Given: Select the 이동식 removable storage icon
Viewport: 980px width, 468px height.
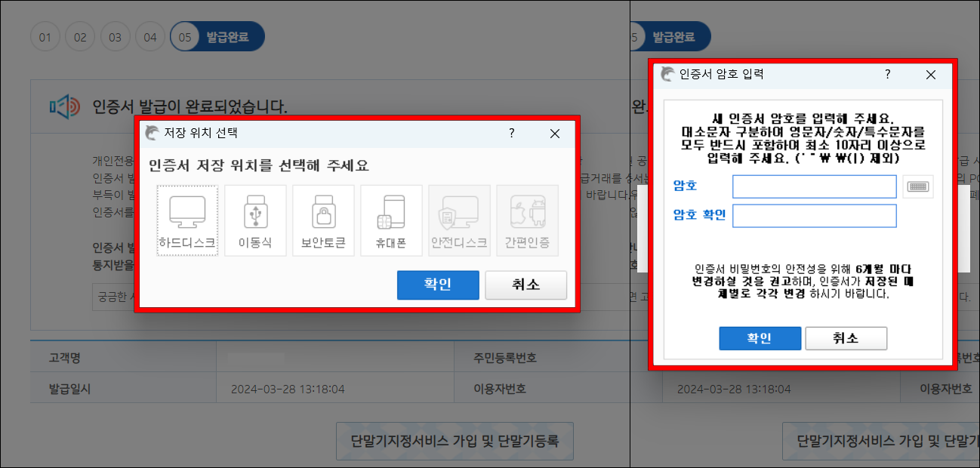Looking at the screenshot, I should [x=255, y=220].
